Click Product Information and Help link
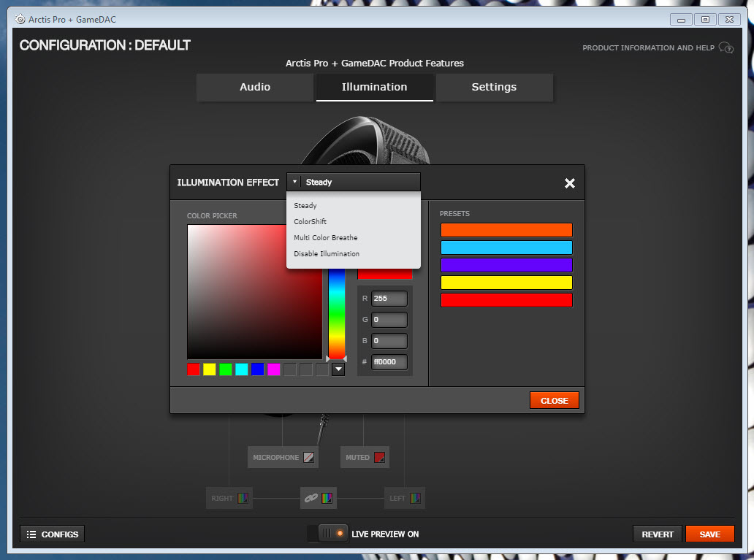 click(x=648, y=47)
